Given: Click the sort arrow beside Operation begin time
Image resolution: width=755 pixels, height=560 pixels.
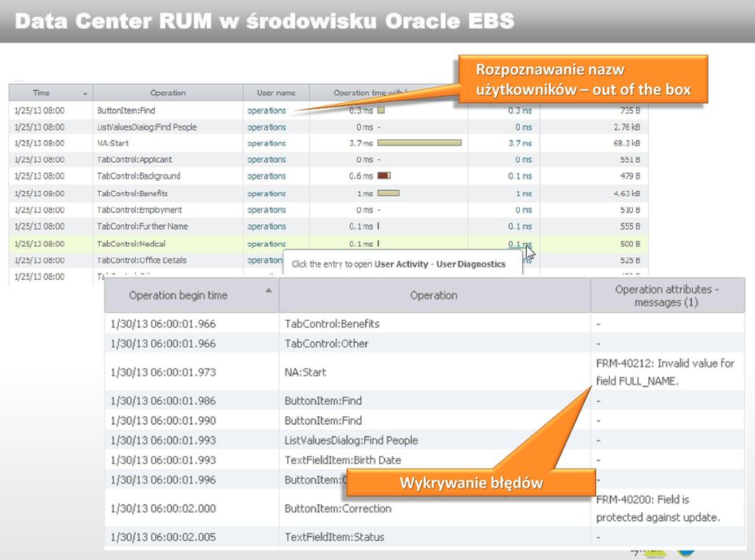Looking at the screenshot, I should 269,290.
